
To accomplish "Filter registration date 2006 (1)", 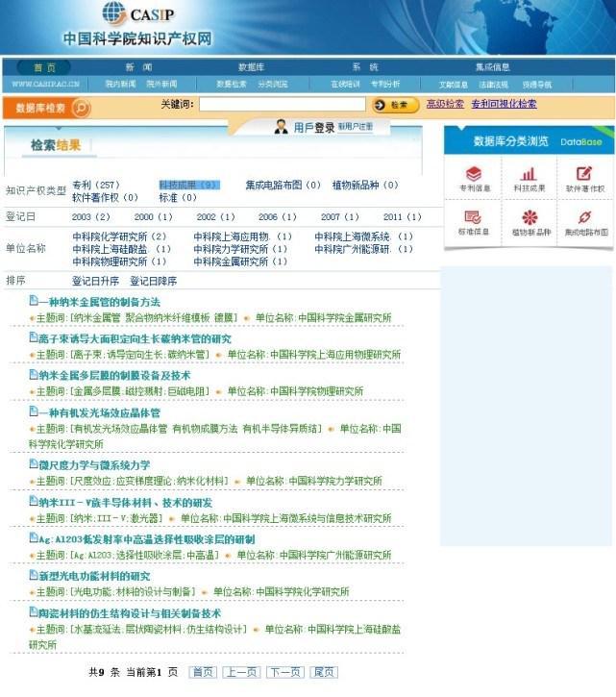I will tap(278, 217).
